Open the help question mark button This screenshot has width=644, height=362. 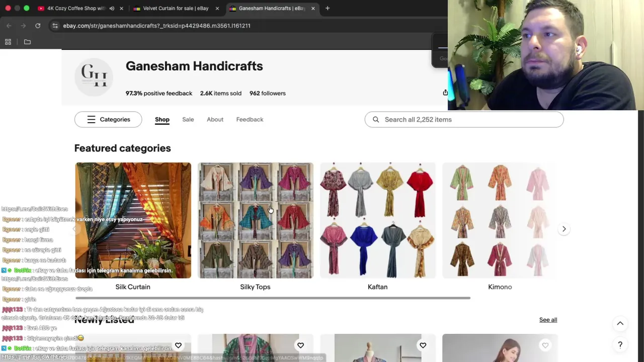[620, 345]
